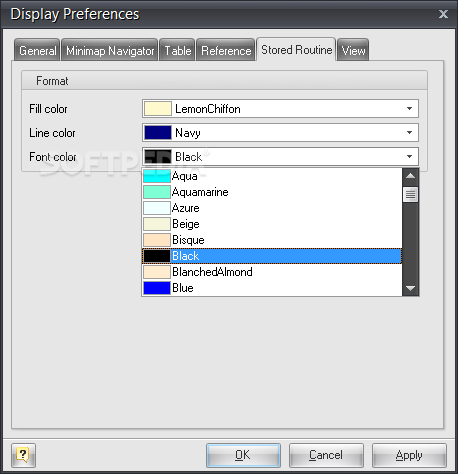Close the Display Preferences dialog
Image resolution: width=458 pixels, height=474 pixels.
coord(443,14)
